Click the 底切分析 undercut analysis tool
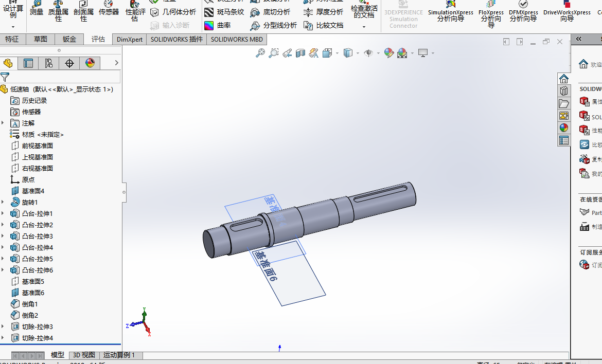Image resolution: width=602 pixels, height=364 pixels. tap(270, 12)
